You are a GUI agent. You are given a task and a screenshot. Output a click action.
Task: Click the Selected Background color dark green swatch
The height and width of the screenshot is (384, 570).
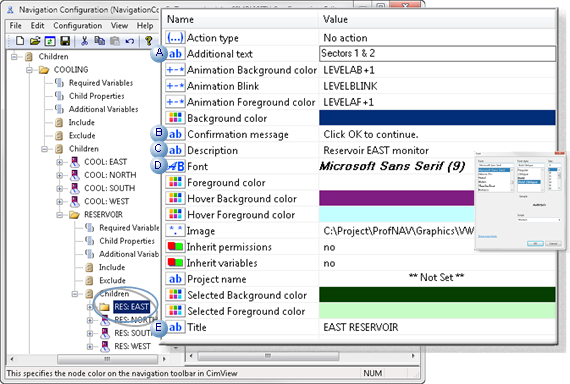[437, 295]
